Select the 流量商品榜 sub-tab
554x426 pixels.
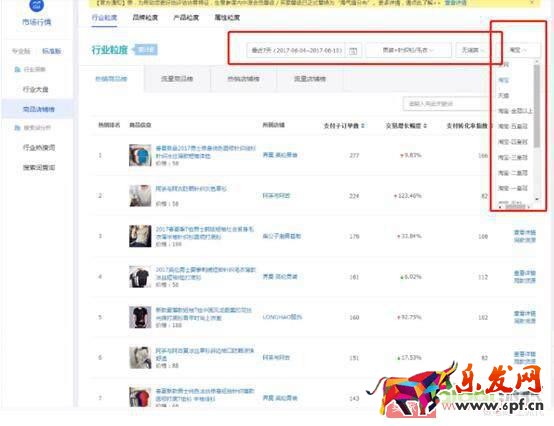coord(177,78)
